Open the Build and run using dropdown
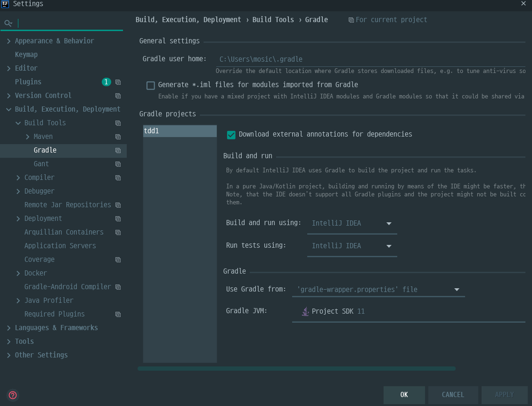Screen dimensions: 532x406 coord(352,223)
